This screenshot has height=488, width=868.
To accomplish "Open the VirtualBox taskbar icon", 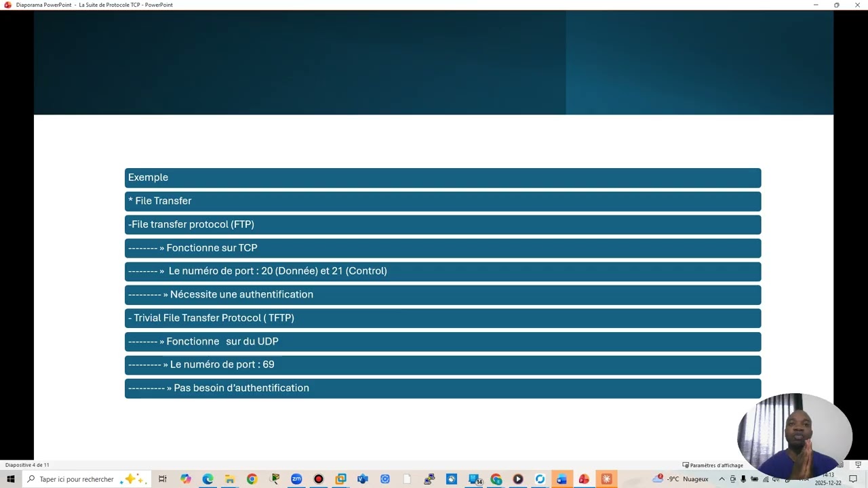I will (340, 479).
